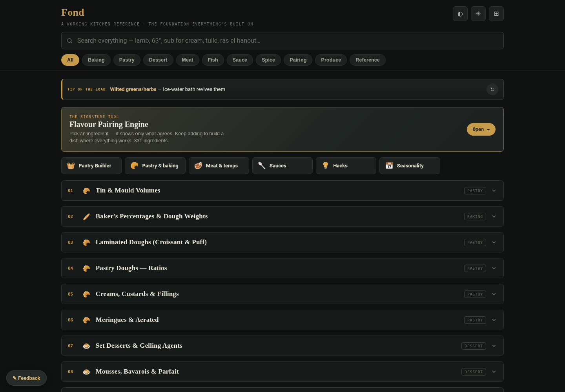Viewport: 565px width, 392px height.
Task: Open Meat & temps shortcut
Action: point(219,166)
